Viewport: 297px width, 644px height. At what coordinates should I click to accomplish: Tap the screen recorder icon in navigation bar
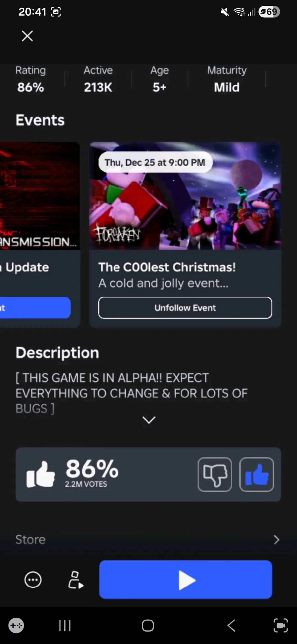[280, 625]
